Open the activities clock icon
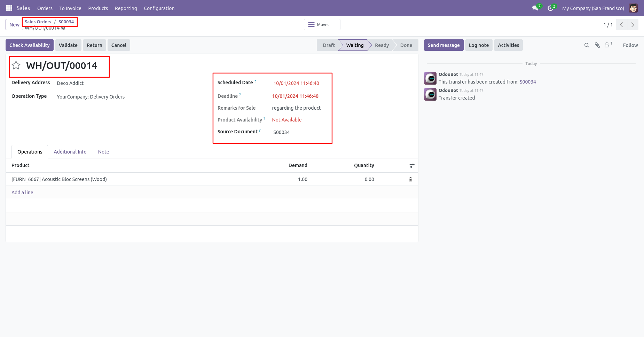 (551, 8)
